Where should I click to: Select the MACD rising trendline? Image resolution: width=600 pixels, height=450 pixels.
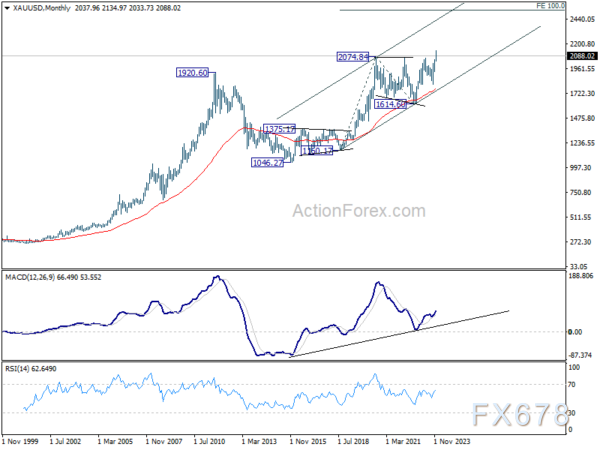click(x=399, y=334)
